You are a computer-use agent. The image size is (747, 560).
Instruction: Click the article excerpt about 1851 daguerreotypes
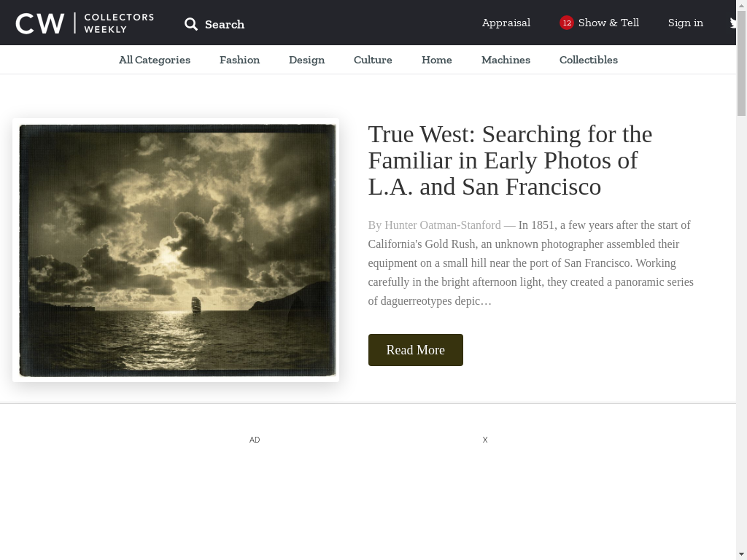coord(531,262)
